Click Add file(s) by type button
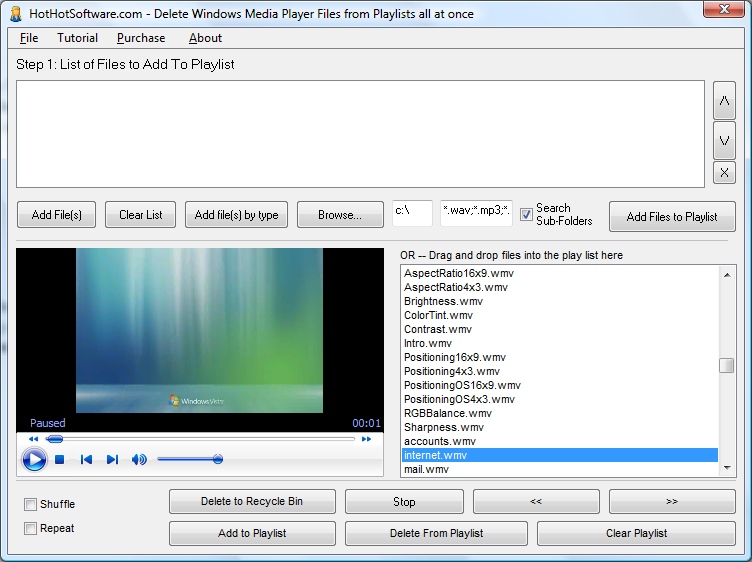Viewport: 752px width, 562px height. [x=236, y=214]
